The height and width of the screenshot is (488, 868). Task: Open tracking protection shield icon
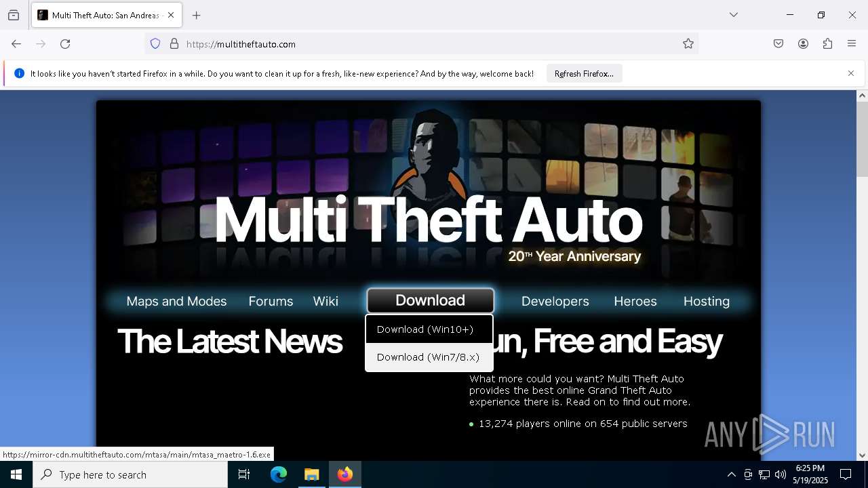(155, 44)
